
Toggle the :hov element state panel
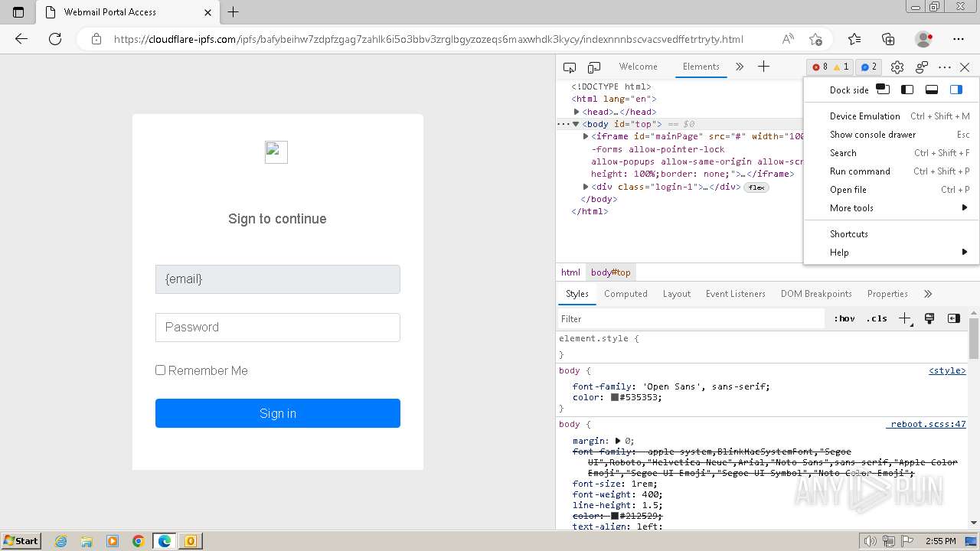tap(844, 319)
